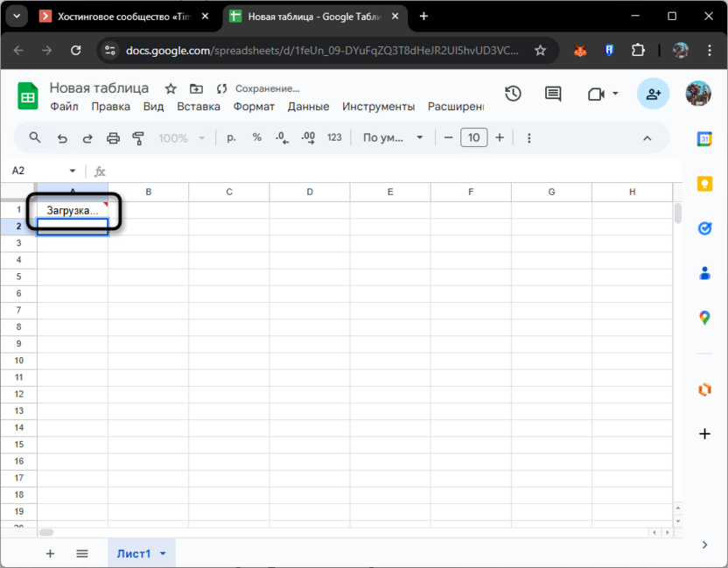Apply percent number format
The image size is (728, 568).
point(256,137)
